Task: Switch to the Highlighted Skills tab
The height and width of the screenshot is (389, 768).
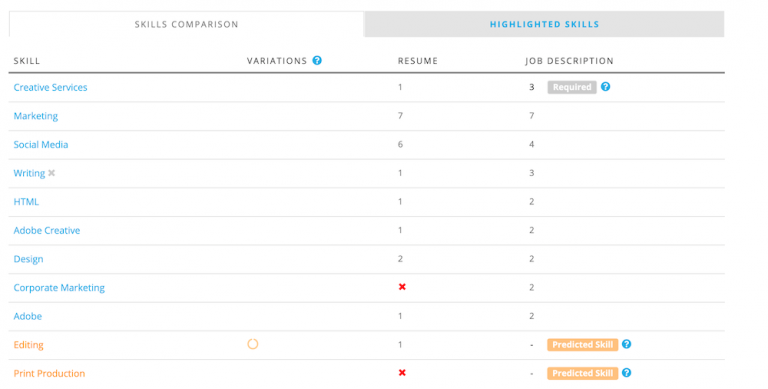Action: tap(544, 24)
